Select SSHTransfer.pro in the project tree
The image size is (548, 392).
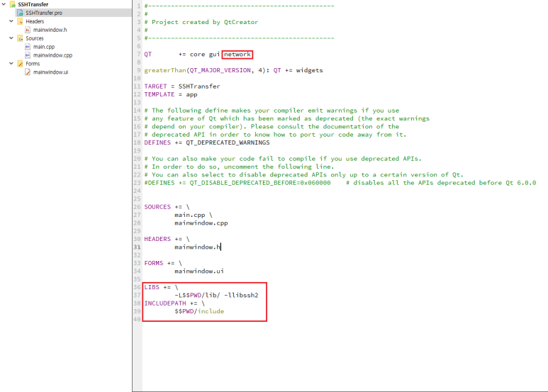pyautogui.click(x=44, y=13)
